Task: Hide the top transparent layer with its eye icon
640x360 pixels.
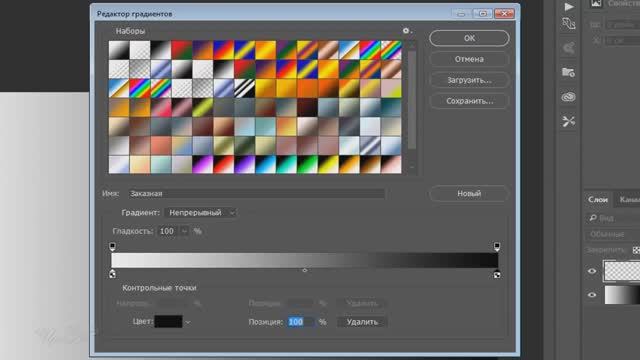Action: [592, 271]
